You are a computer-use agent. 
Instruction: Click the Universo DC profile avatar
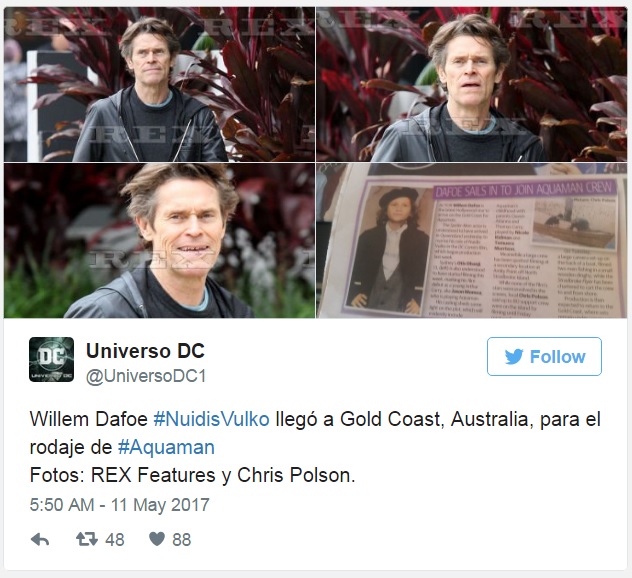(x=51, y=359)
